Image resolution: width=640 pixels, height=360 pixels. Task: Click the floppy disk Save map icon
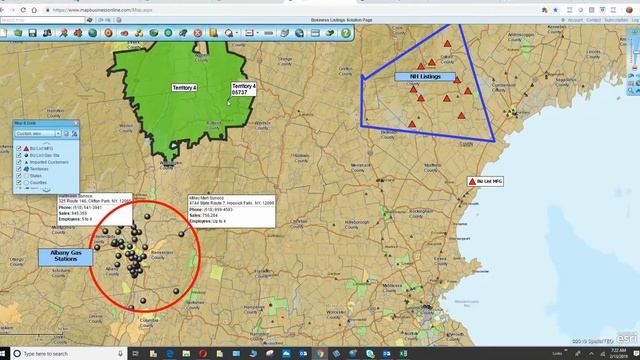33,33
